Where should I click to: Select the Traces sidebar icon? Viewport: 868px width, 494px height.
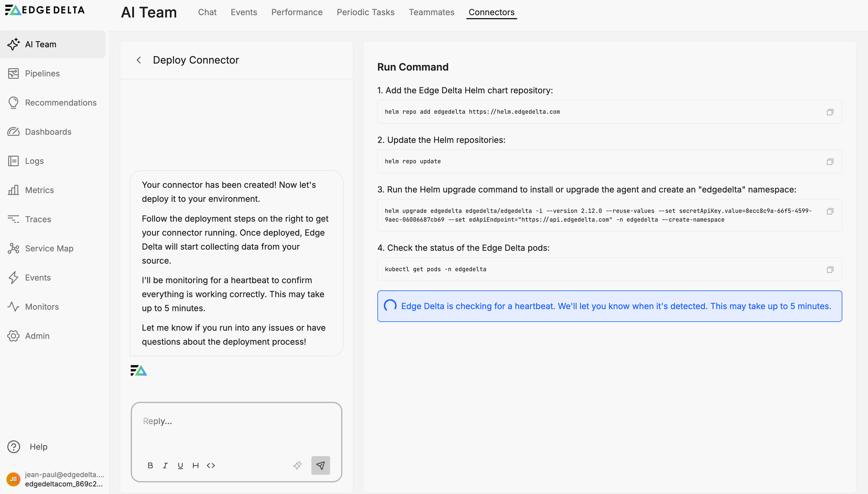tap(14, 219)
